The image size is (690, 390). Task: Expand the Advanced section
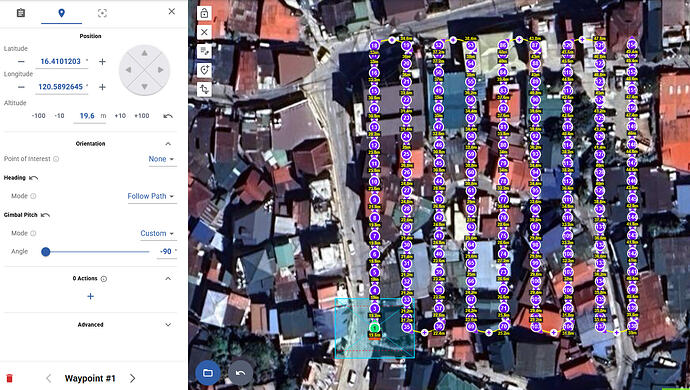point(168,325)
